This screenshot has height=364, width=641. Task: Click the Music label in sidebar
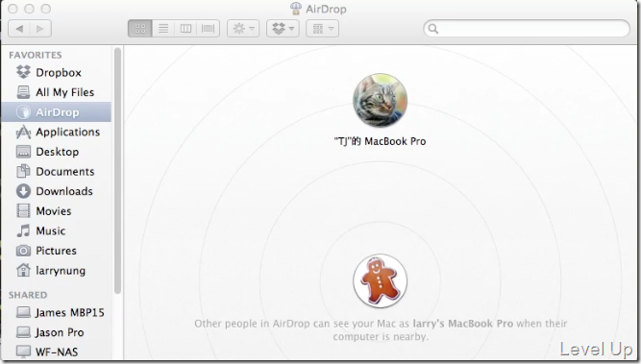[51, 231]
